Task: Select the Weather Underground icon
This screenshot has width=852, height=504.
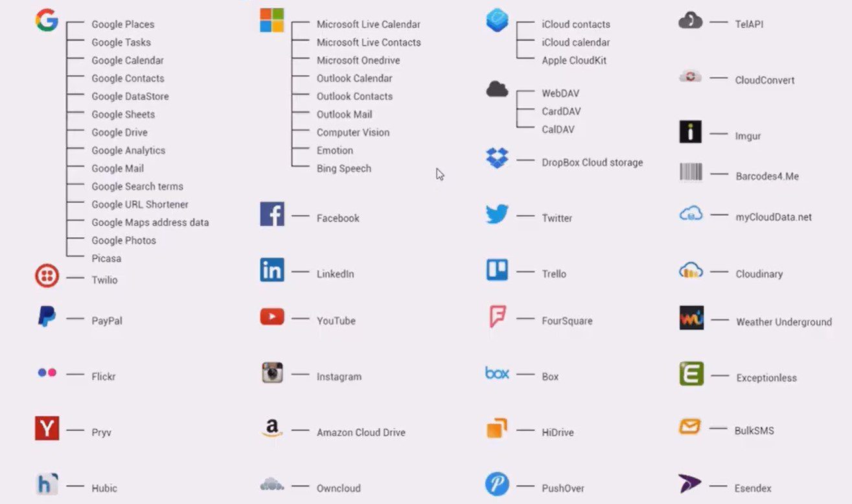Action: [x=691, y=317]
